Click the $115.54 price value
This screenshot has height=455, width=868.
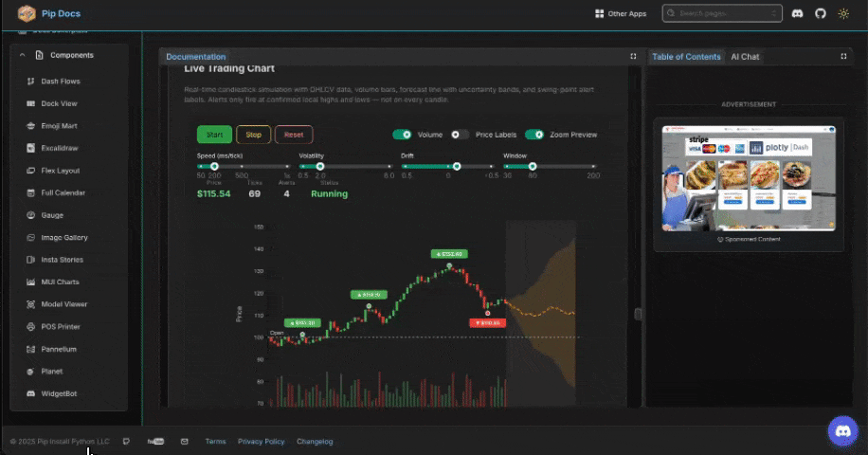pos(213,193)
